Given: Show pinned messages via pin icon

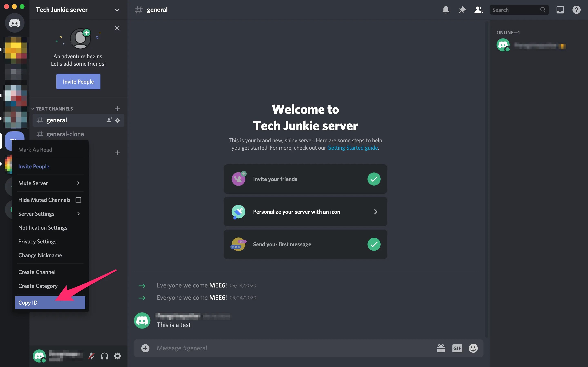Looking at the screenshot, I should (x=462, y=10).
